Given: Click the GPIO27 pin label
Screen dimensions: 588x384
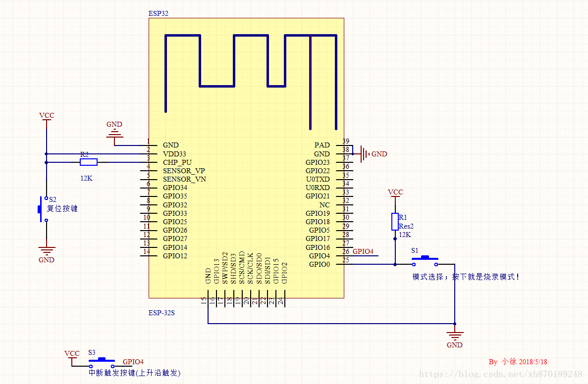Looking at the screenshot, I should (x=175, y=239).
